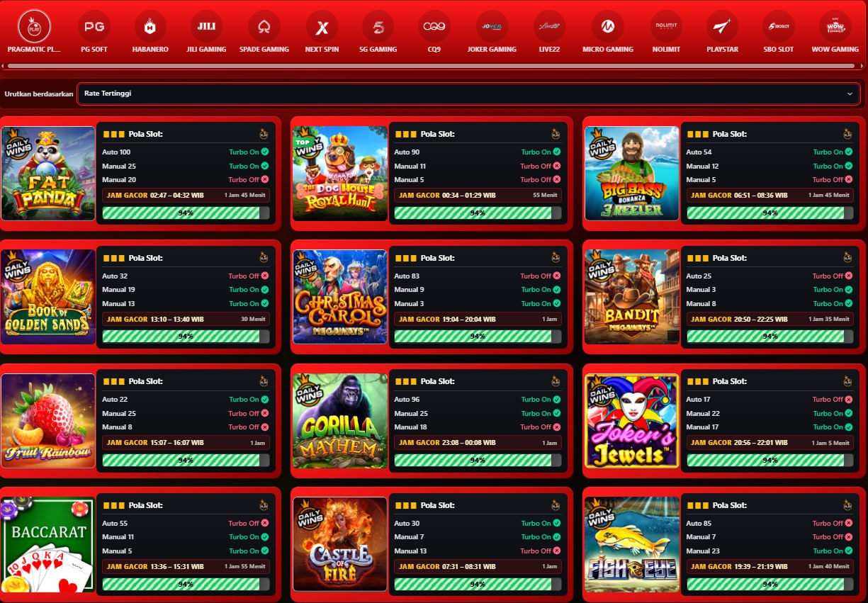Launch Bandit Megaways game image

632,297
